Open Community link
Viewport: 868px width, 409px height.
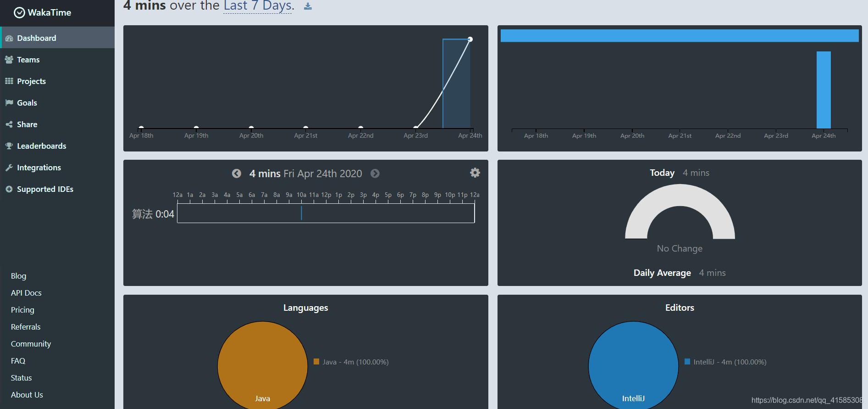pyautogui.click(x=31, y=344)
